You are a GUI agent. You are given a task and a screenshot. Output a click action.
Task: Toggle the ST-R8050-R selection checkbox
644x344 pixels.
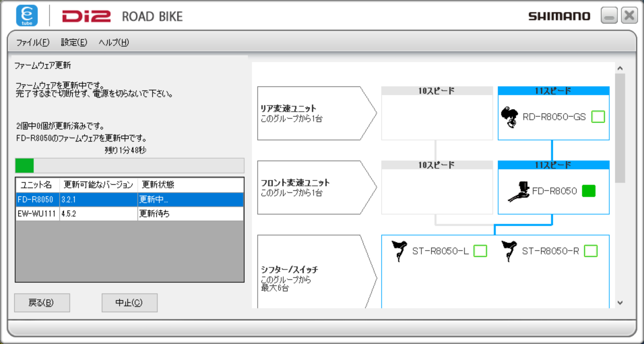(591, 251)
